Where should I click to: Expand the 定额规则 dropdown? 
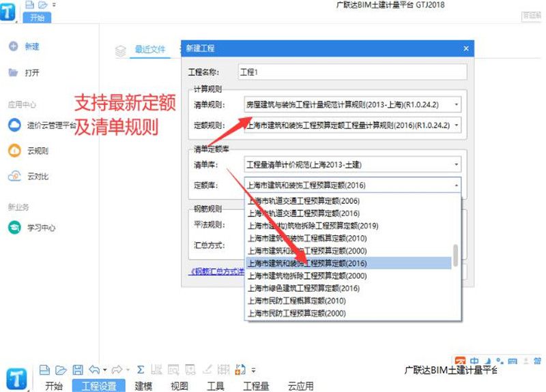click(456, 125)
